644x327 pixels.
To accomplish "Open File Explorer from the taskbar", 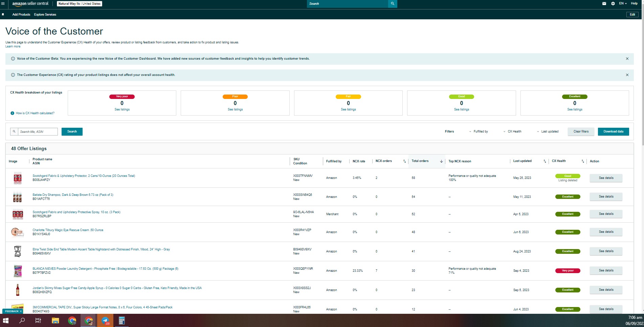I will pyautogui.click(x=55, y=321).
